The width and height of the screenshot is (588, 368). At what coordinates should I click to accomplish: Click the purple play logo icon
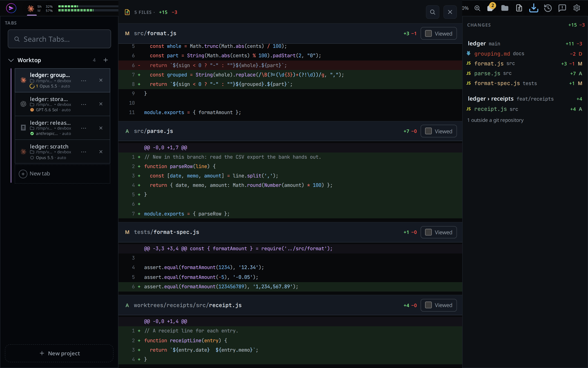coord(11,8)
